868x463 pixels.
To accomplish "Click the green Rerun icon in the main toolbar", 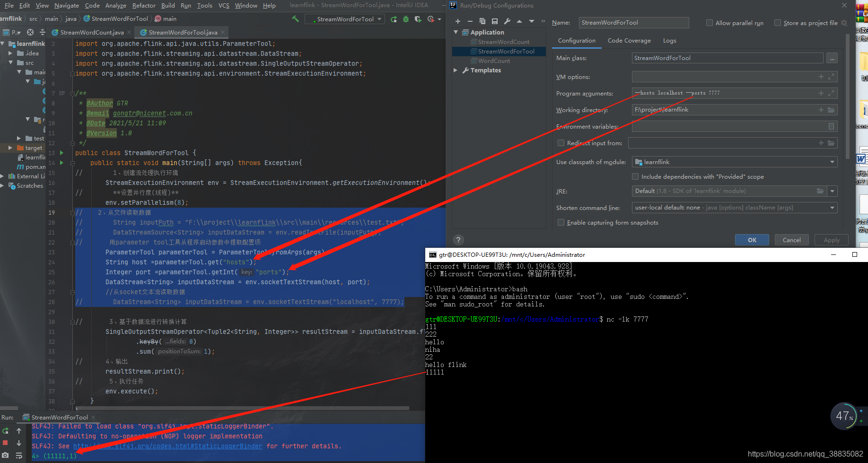I will tap(394, 19).
